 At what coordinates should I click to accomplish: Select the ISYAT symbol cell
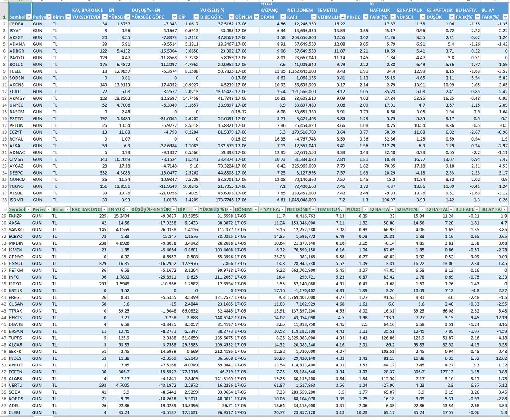(x=20, y=31)
